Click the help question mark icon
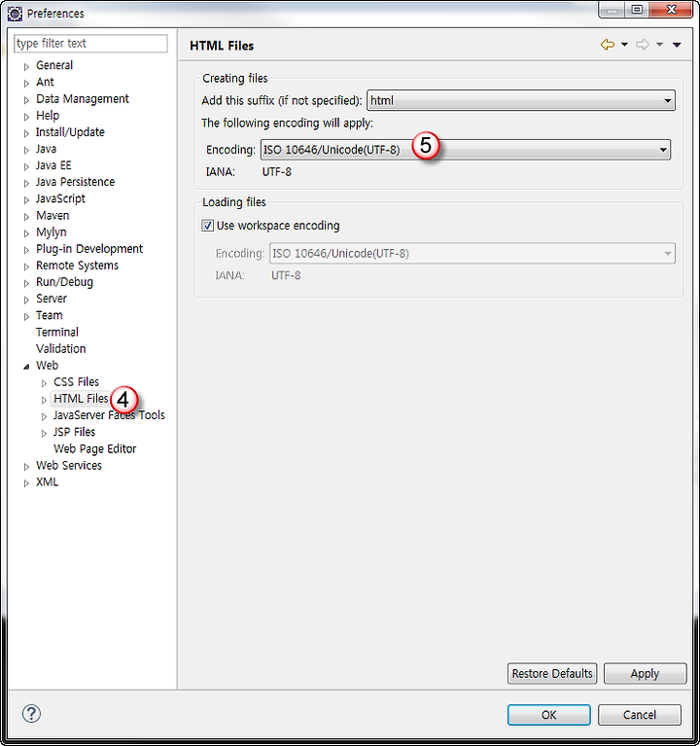The width and height of the screenshot is (700, 746). pos(31,713)
